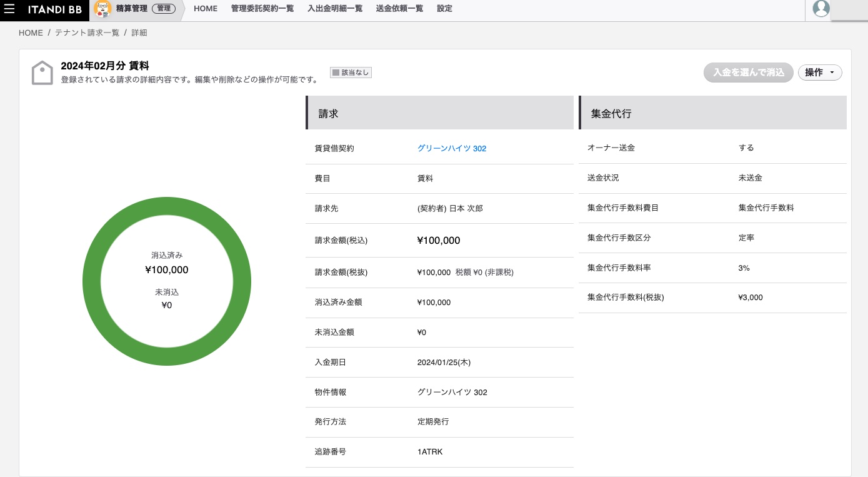Click the テナント請求一覧 breadcrumb link

[87, 33]
